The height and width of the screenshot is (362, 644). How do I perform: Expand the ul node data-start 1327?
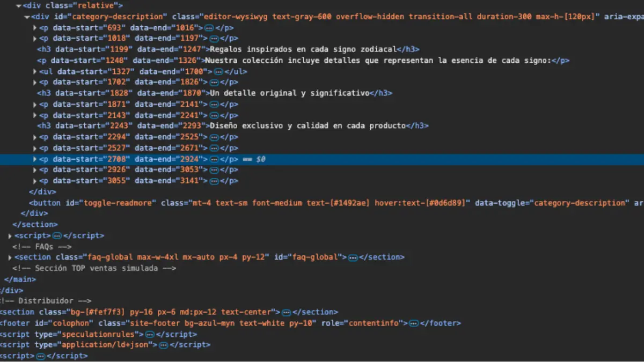pos(35,71)
